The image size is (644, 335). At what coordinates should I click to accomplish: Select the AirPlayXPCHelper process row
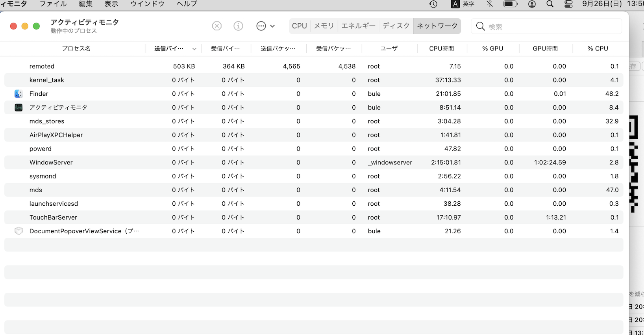click(314, 135)
